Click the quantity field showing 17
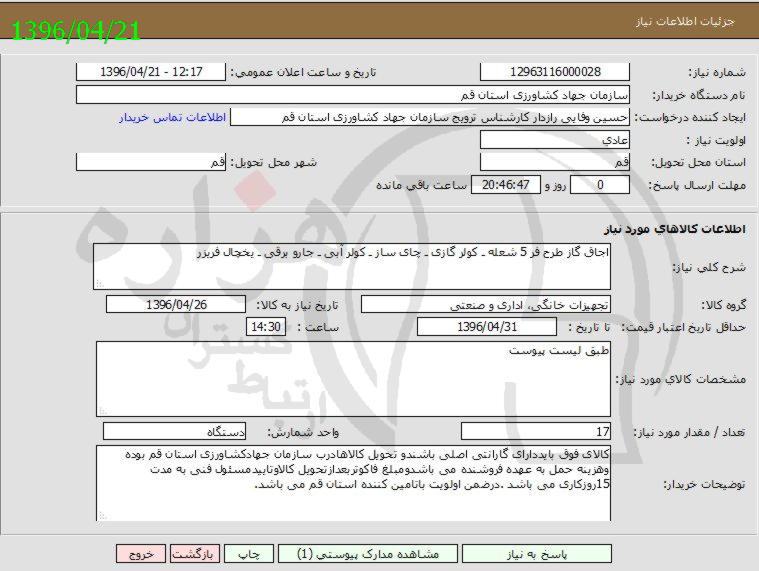The height and width of the screenshot is (571, 759). [x=536, y=431]
